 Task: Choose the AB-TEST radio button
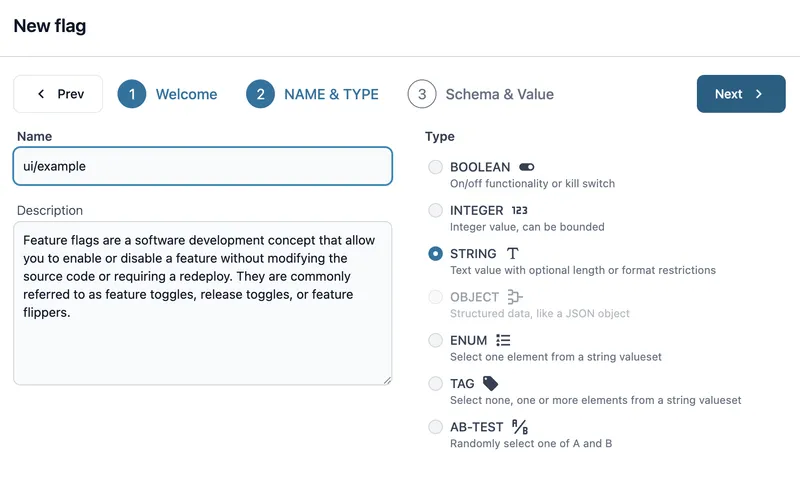click(435, 427)
